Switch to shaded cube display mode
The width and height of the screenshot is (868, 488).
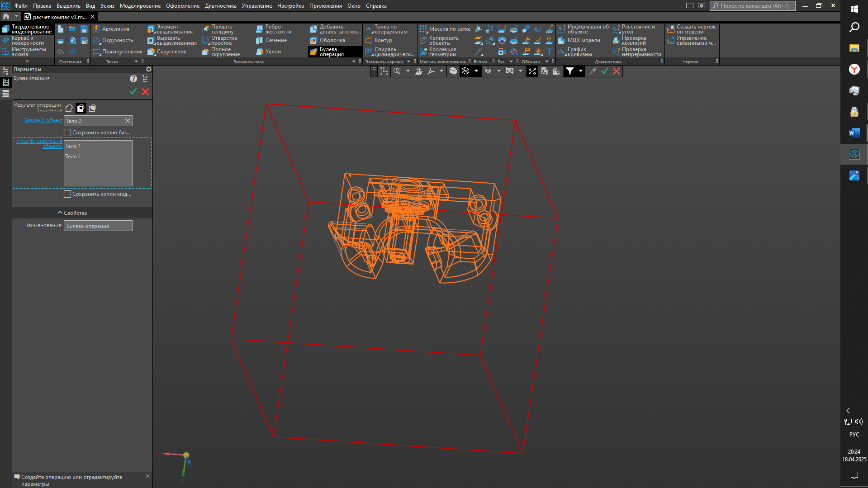453,71
